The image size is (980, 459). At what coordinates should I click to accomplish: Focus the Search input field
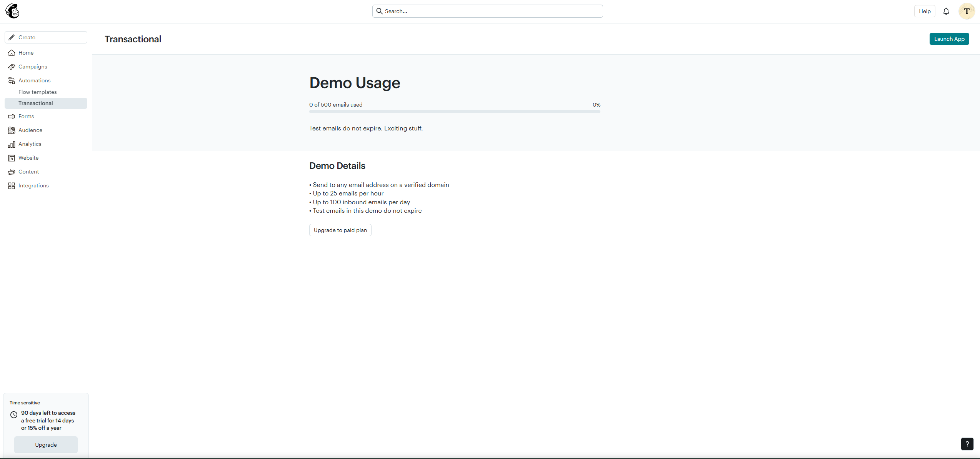coord(487,11)
